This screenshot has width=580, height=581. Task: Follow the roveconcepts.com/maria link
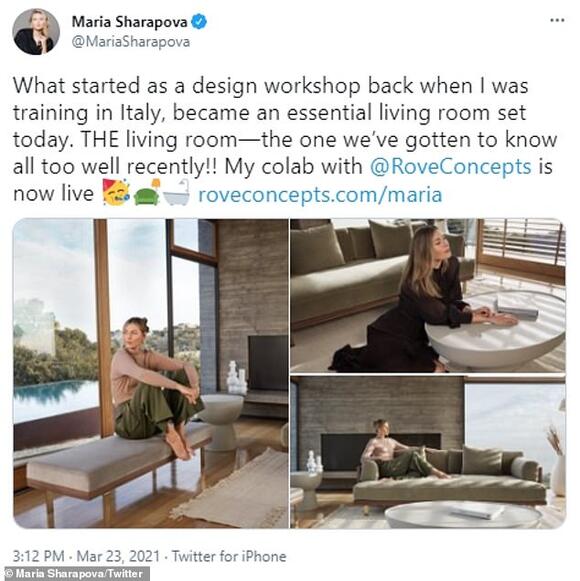[320, 194]
